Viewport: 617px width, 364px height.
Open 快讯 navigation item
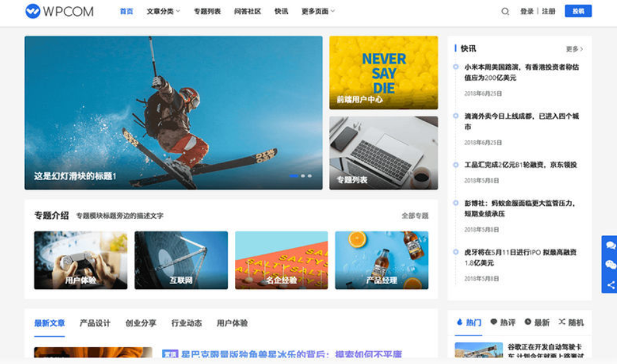pyautogui.click(x=281, y=12)
